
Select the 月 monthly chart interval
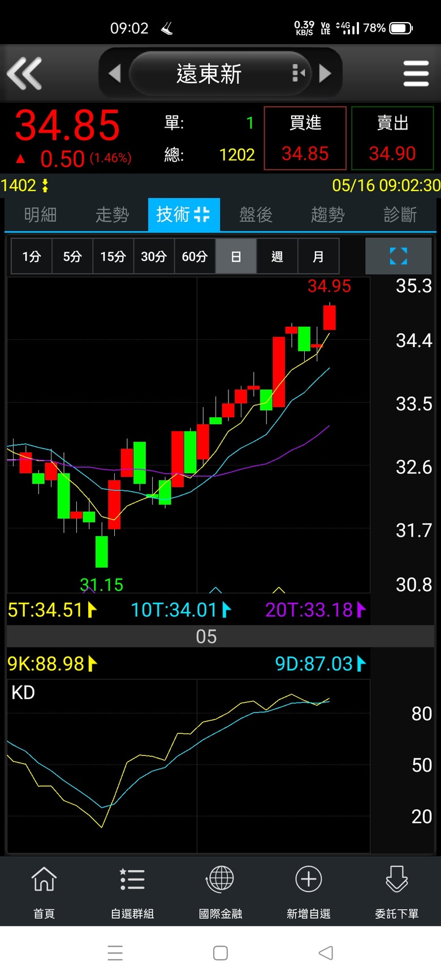(318, 257)
